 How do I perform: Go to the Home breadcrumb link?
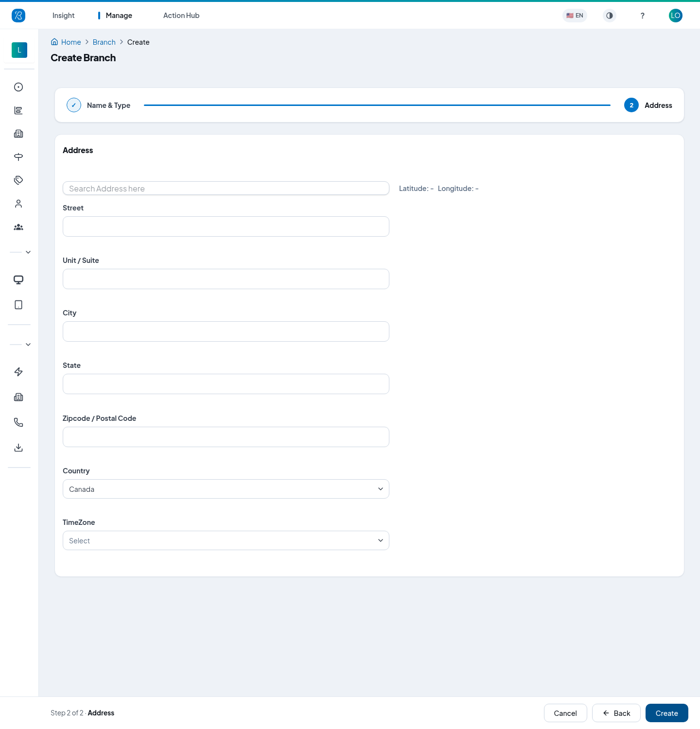[71, 42]
